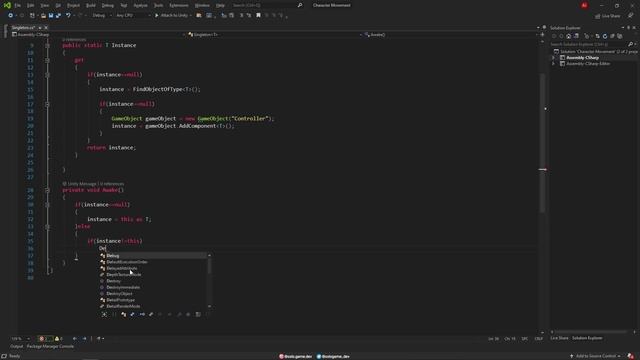The height and width of the screenshot is (360, 640).
Task: Toggle the classes filter in completion footer
Action: [x=123, y=314]
